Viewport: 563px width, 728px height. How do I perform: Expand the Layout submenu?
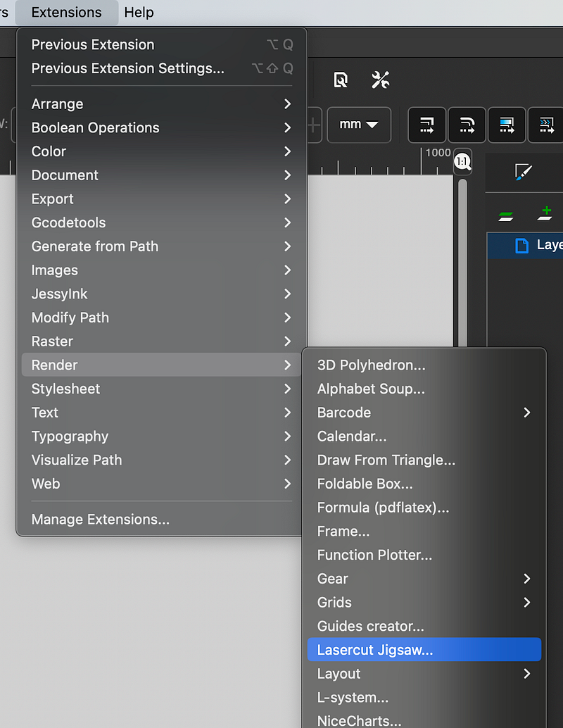pyautogui.click(x=424, y=674)
